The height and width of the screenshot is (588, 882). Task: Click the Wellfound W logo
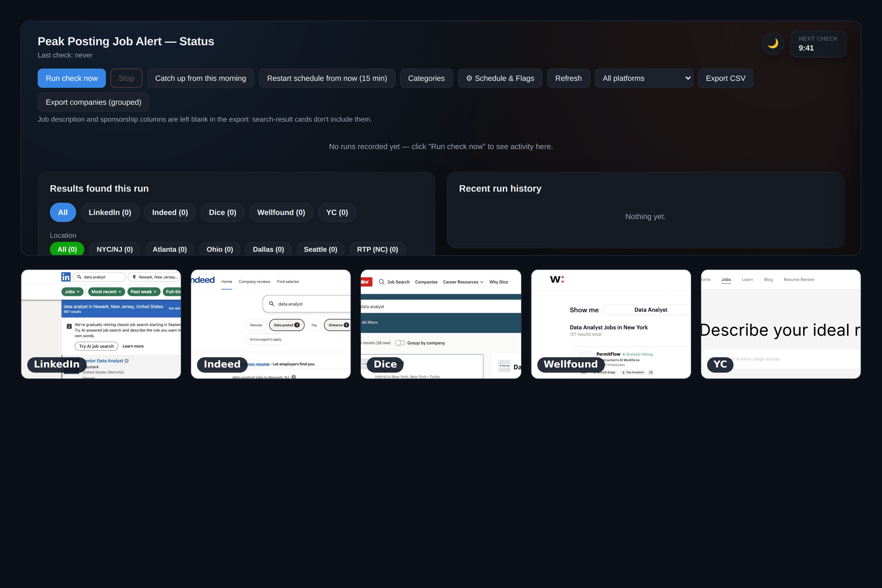click(x=557, y=279)
